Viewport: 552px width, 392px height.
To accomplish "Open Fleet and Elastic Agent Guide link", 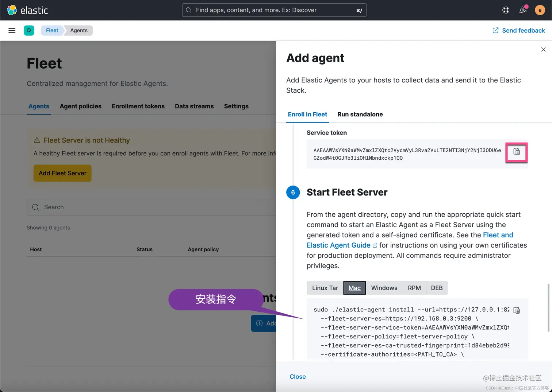I will [410, 240].
